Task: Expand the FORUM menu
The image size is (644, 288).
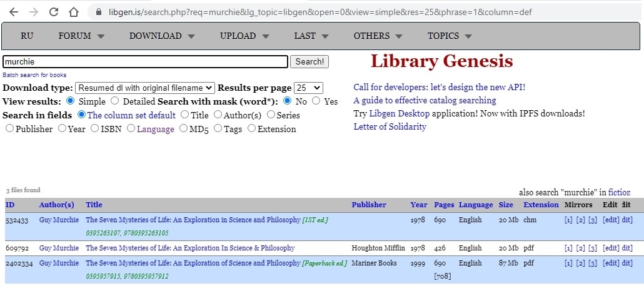Action: 81,36
